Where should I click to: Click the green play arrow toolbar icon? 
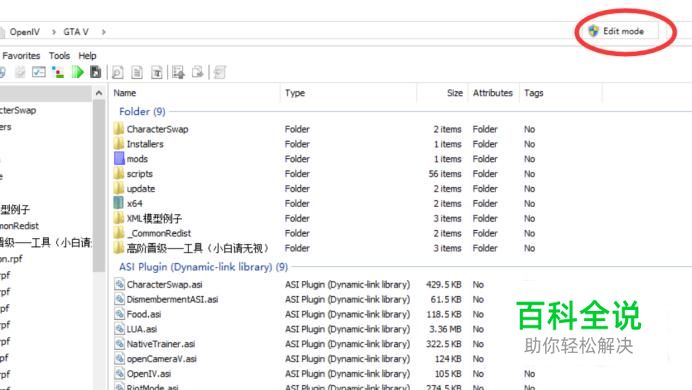pyautogui.click(x=78, y=72)
